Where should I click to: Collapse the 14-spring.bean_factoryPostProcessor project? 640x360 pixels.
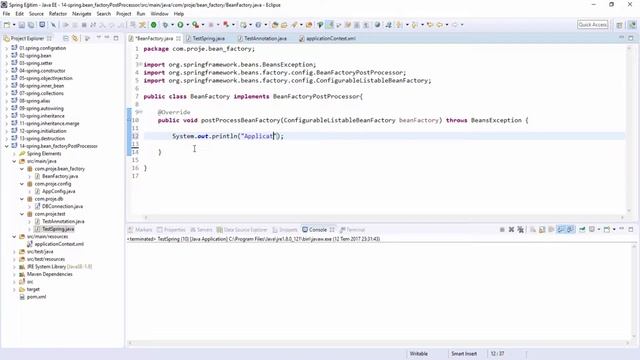click(x=7, y=146)
